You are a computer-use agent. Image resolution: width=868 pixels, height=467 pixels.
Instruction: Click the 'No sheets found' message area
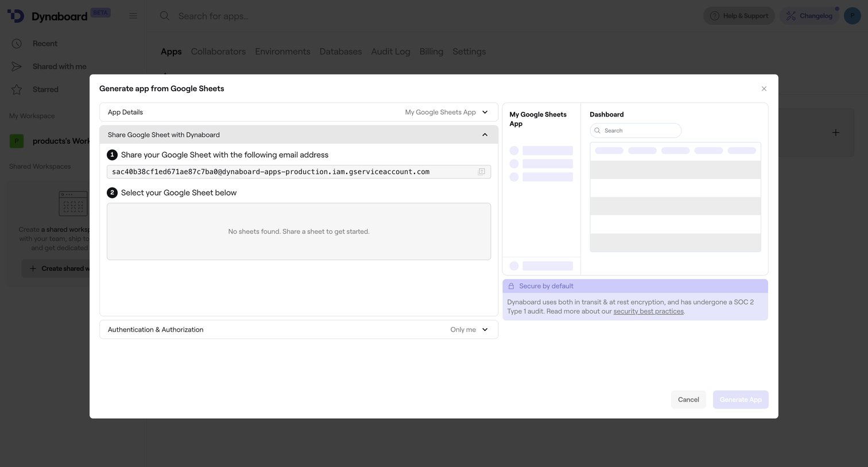tap(299, 232)
